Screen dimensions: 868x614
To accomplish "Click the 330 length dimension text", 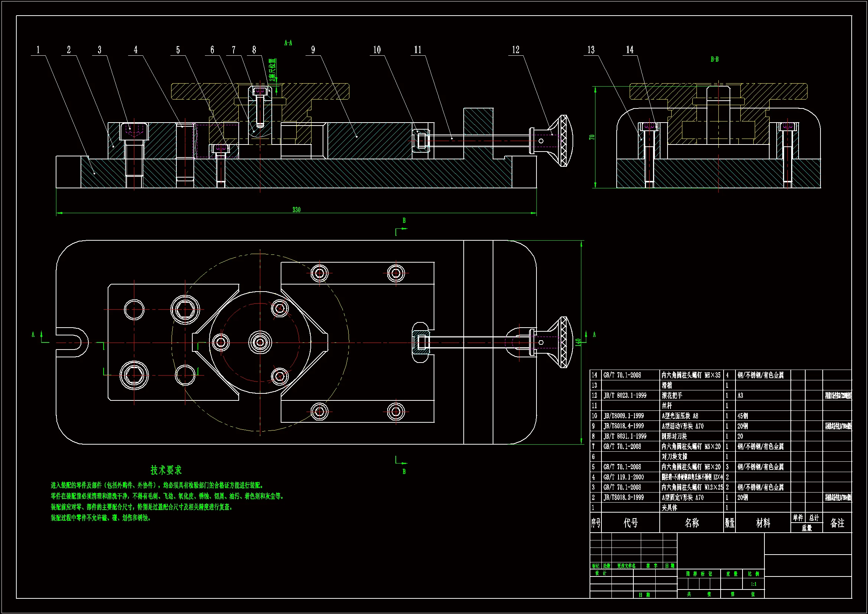I will pos(296,209).
